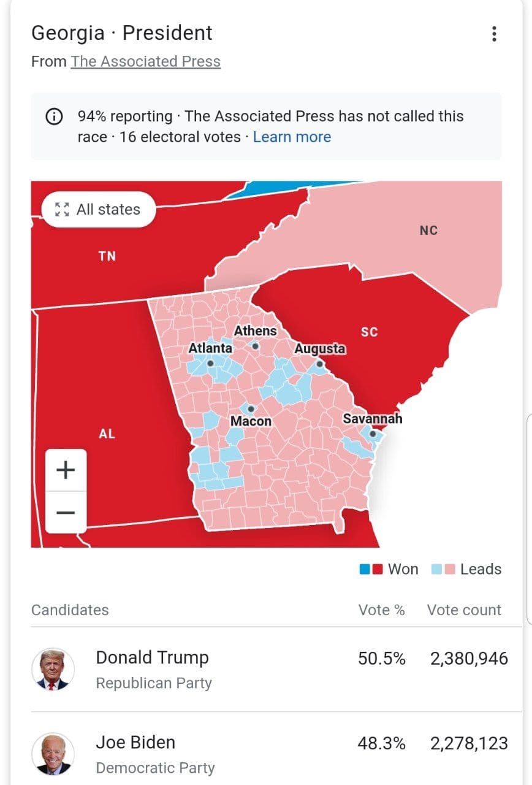Click the Learn more link
The width and height of the screenshot is (532, 785).
pyautogui.click(x=292, y=137)
